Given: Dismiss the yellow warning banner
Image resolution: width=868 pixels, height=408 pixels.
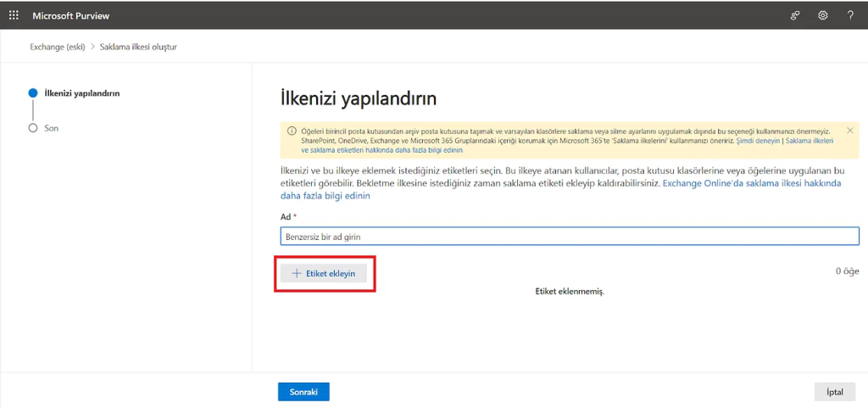Looking at the screenshot, I should pyautogui.click(x=849, y=131).
